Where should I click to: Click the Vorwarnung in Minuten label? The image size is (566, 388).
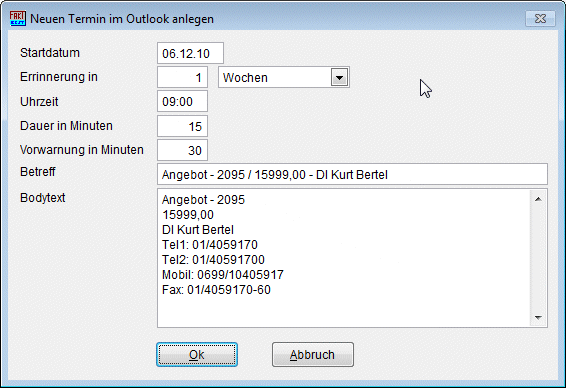click(82, 149)
